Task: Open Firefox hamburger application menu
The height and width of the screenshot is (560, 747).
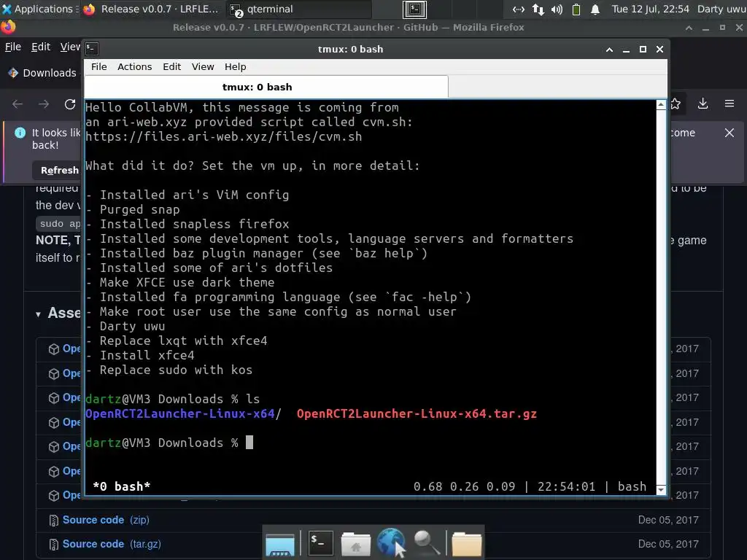Action: click(x=729, y=104)
